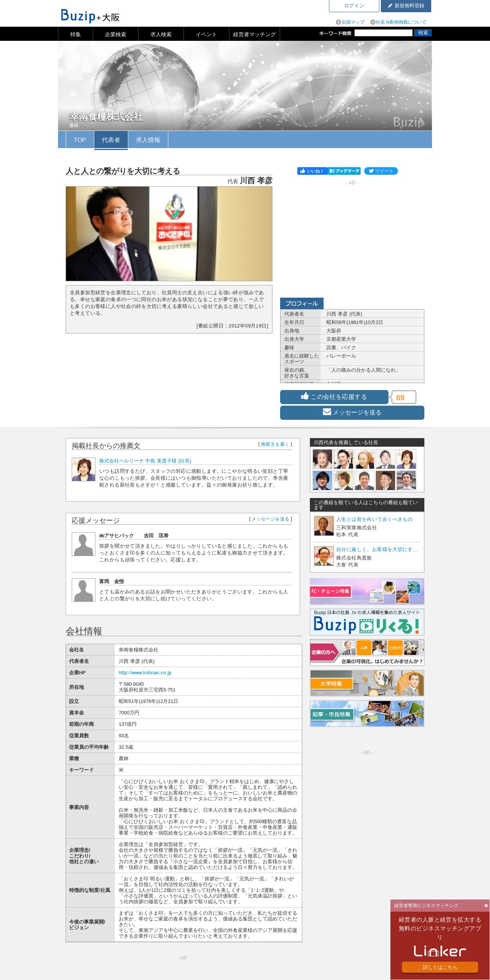Image resolution: width=490 pixels, height=980 pixels.
Task: Select the イベント menu item
Action: click(206, 34)
